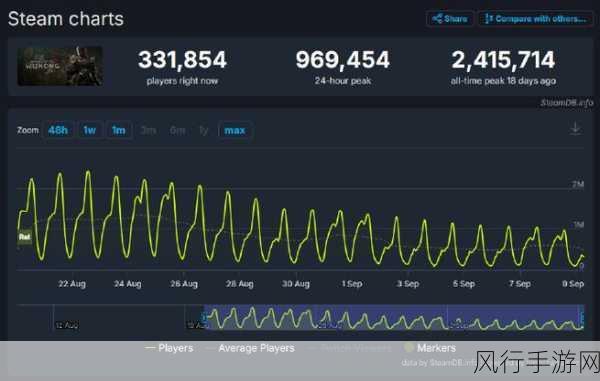Set chart zoom to 48h
The height and width of the screenshot is (381, 600).
(58, 130)
